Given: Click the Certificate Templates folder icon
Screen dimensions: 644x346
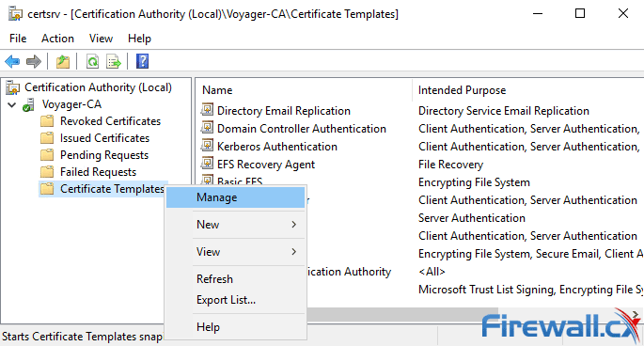Looking at the screenshot, I should 47,189.
